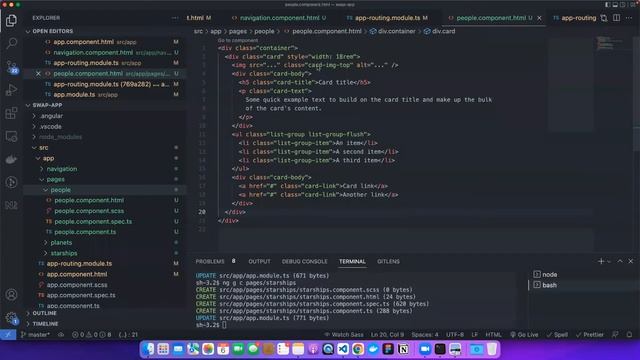Screen dimensions: 640x360
Task: Open editor More Actions ellipsis menu
Action: [629, 18]
